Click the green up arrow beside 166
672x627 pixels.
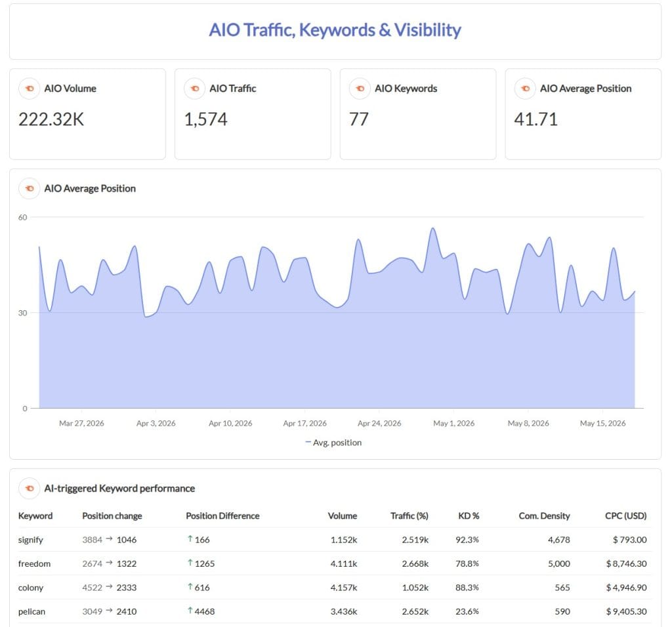coord(190,538)
